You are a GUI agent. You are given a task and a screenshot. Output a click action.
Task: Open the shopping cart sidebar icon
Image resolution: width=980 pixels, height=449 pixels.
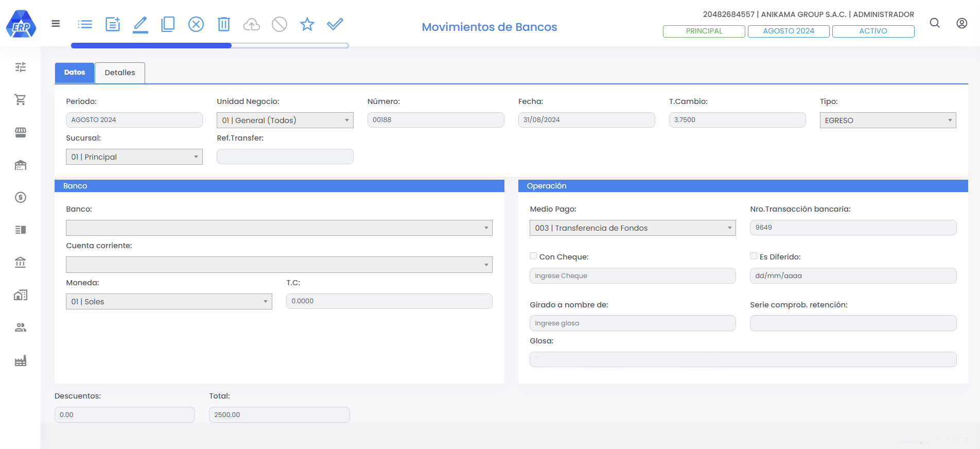pyautogui.click(x=21, y=99)
